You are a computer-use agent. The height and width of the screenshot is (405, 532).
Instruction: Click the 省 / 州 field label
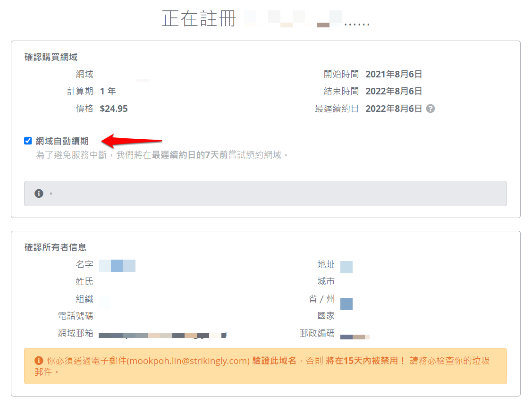pyautogui.click(x=321, y=299)
